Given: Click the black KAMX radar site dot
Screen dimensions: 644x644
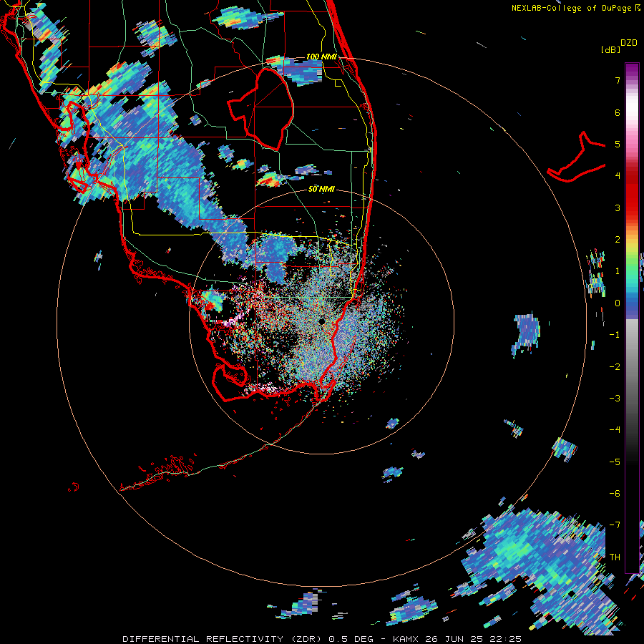Looking at the screenshot, I should [321, 321].
